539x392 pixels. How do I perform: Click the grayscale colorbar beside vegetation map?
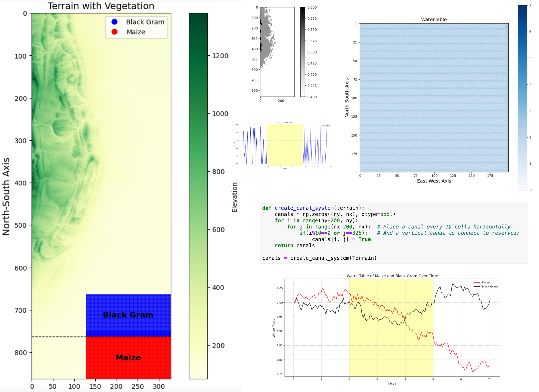click(302, 52)
